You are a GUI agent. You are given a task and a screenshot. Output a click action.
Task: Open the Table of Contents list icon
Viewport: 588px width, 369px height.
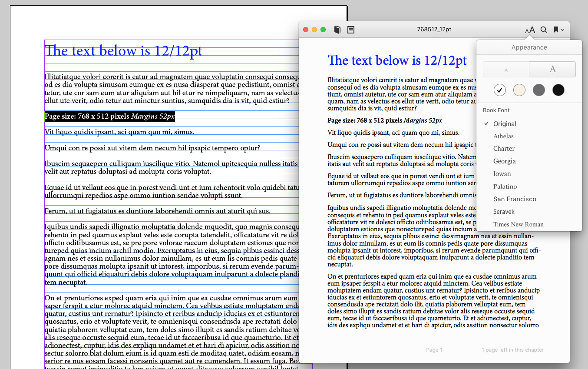[351, 30]
